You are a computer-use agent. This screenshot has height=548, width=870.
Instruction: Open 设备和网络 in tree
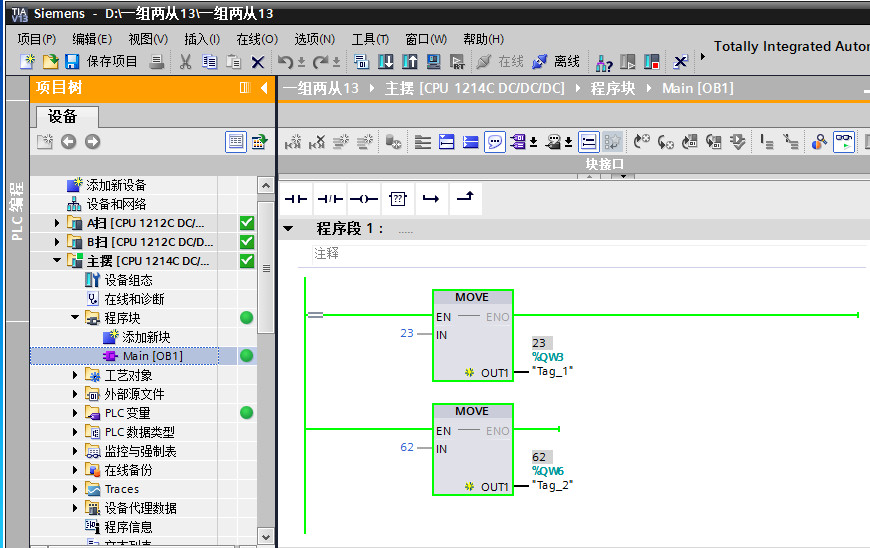tap(116, 204)
